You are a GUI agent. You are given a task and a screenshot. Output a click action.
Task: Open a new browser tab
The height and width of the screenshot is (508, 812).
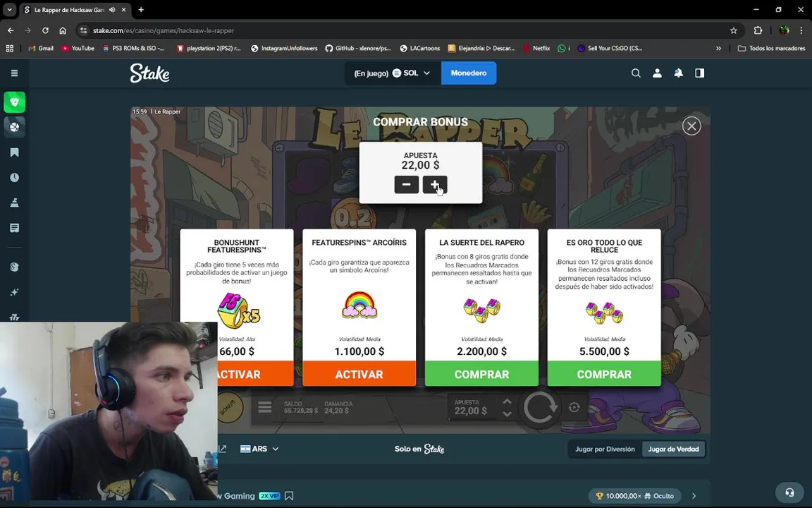(x=141, y=10)
